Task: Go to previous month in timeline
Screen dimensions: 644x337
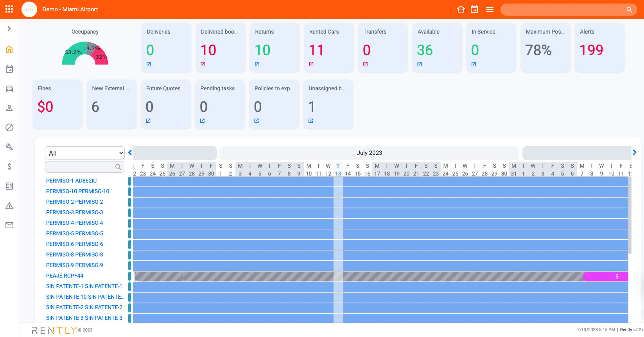Action: tap(130, 152)
